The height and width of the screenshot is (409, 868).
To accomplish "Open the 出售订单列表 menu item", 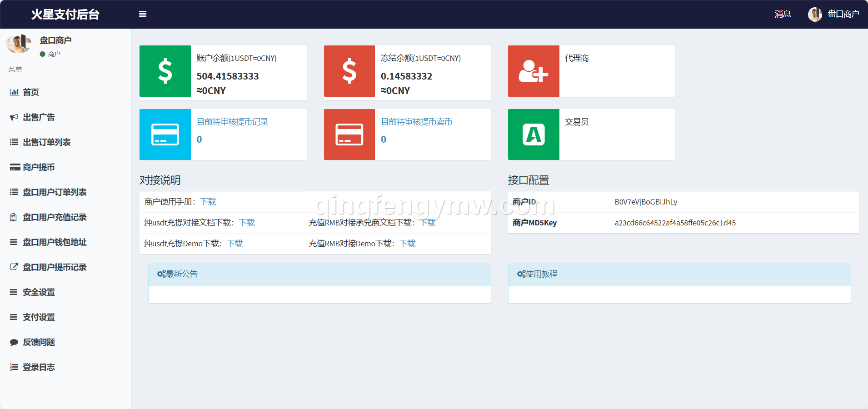I will tap(65, 142).
